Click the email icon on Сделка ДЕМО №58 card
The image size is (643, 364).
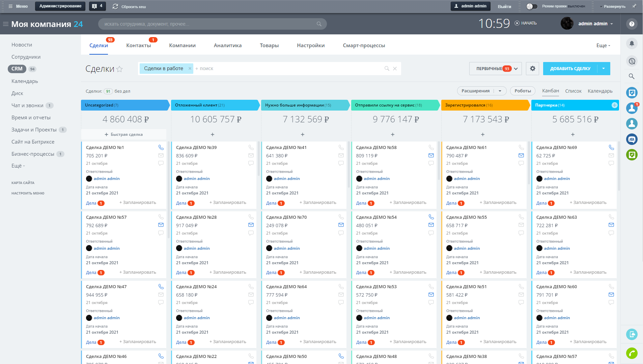(431, 156)
